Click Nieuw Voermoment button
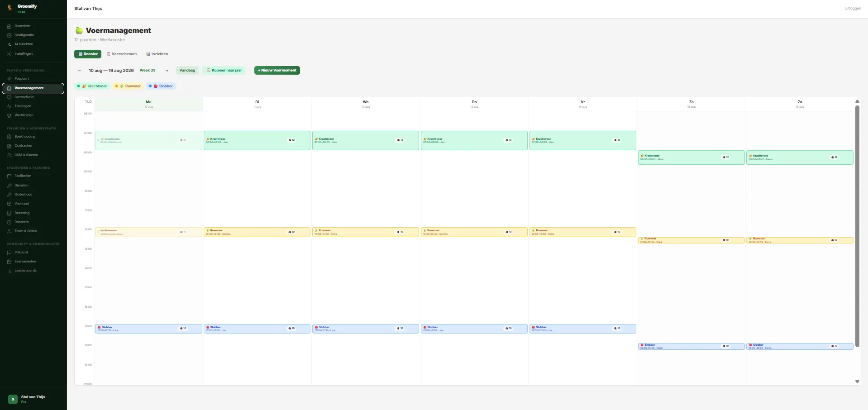 [x=277, y=70]
